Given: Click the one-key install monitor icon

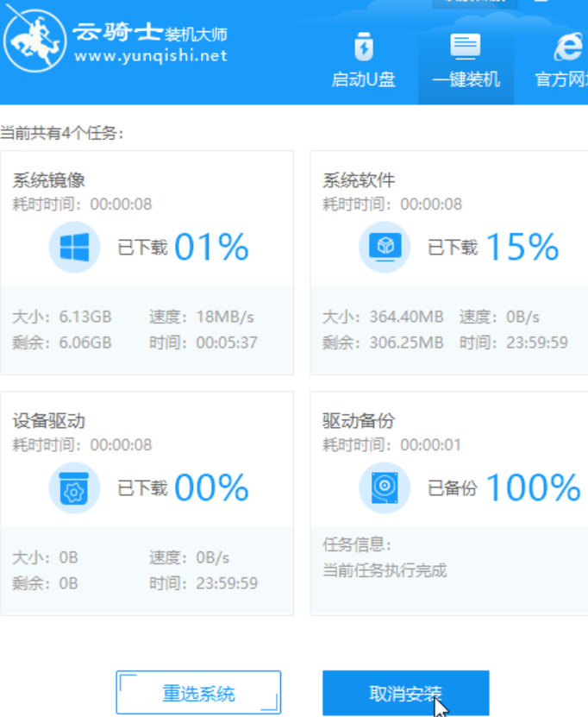Looking at the screenshot, I should click(x=466, y=46).
